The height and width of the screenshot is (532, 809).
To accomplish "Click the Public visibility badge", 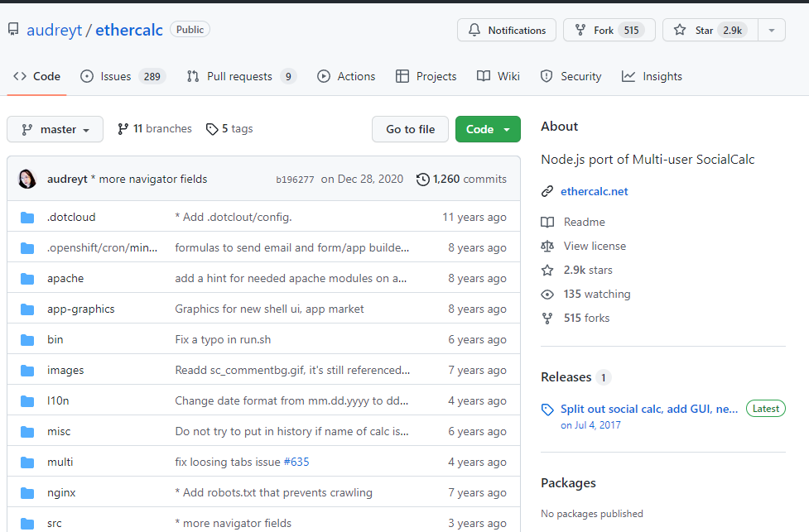I will (190, 30).
